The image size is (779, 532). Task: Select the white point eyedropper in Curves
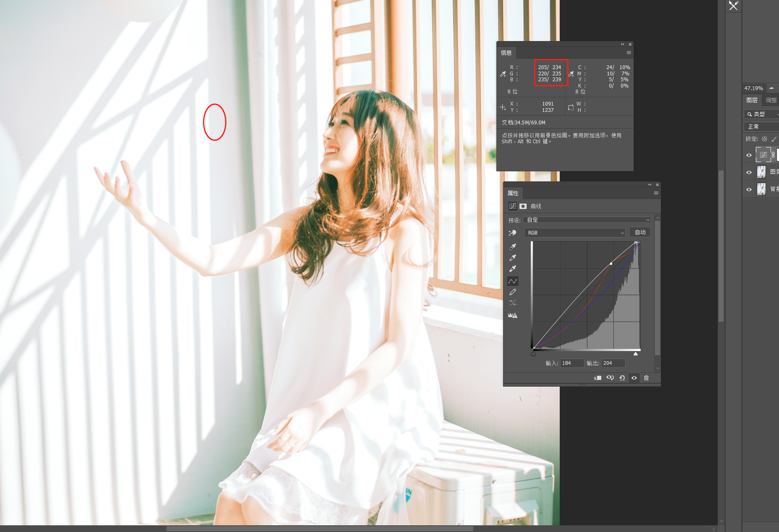pos(512,269)
